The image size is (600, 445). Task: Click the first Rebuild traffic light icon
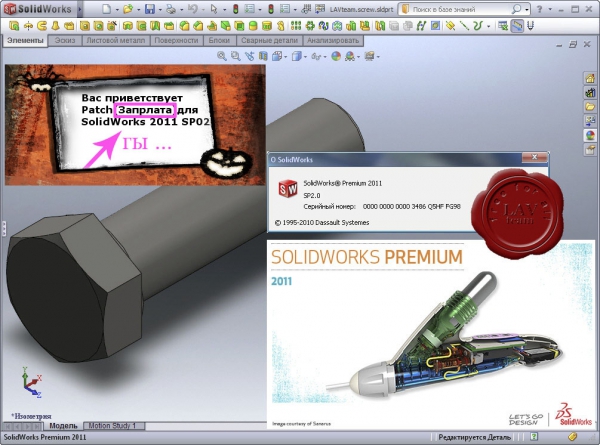pyautogui.click(x=236, y=9)
